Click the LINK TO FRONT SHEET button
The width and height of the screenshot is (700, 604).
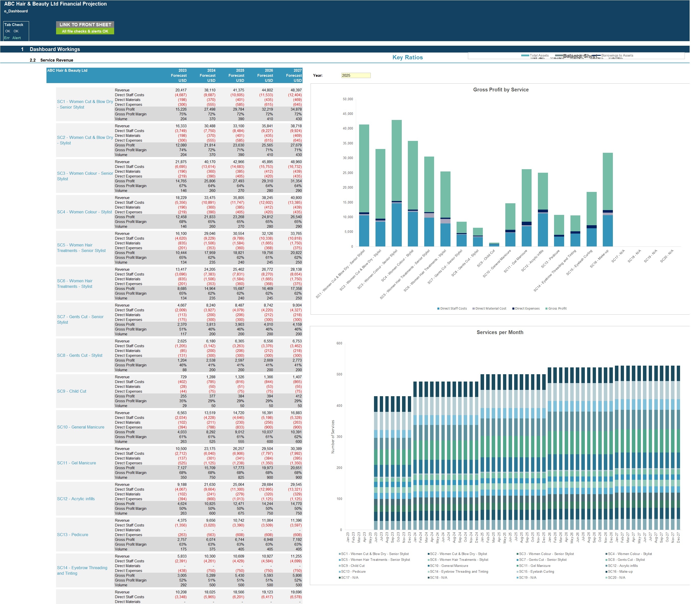[85, 25]
